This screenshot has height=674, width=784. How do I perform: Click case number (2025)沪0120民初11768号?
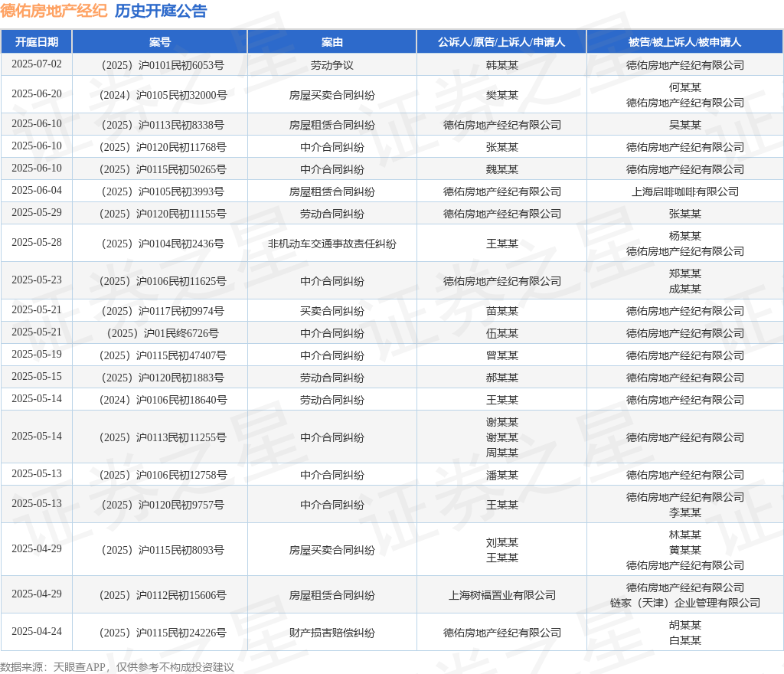coord(162,148)
